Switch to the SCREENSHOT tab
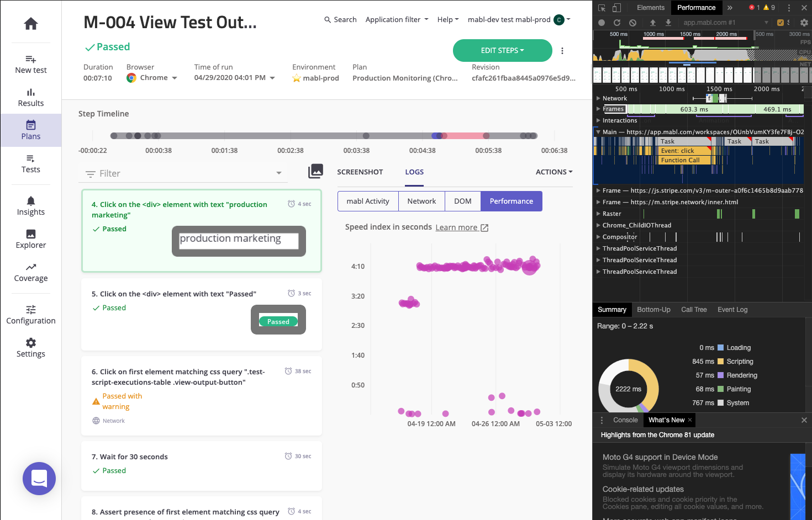 point(360,172)
